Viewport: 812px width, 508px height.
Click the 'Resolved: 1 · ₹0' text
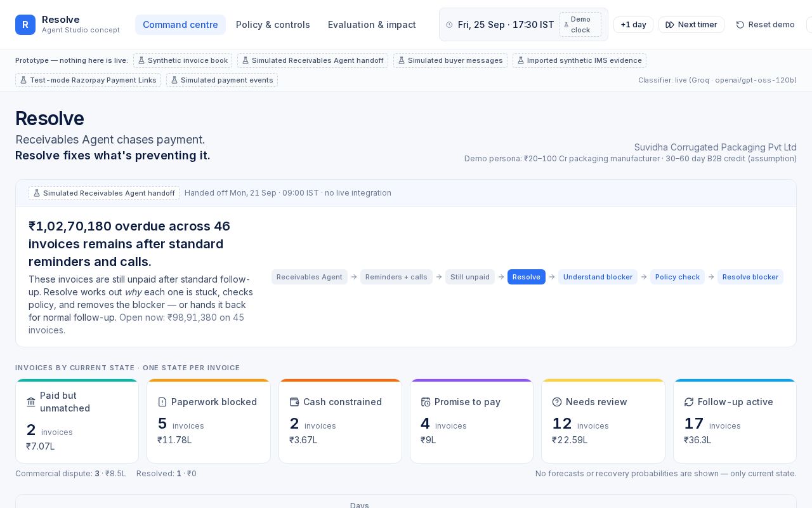click(x=166, y=474)
